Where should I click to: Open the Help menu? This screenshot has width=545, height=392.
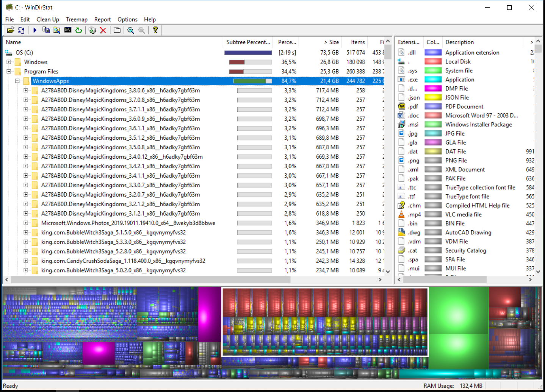(x=150, y=19)
